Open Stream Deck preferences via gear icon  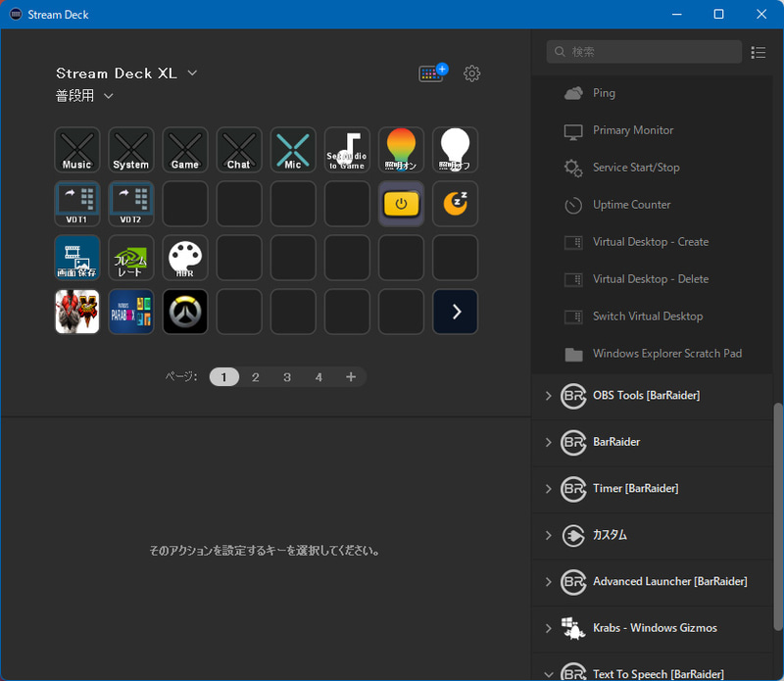pos(471,73)
